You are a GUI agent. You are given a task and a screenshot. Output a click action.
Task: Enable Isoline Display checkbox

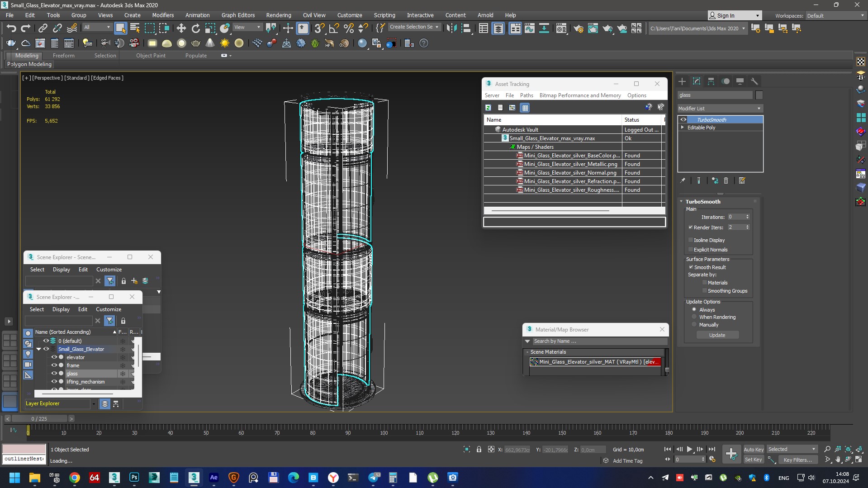point(691,240)
